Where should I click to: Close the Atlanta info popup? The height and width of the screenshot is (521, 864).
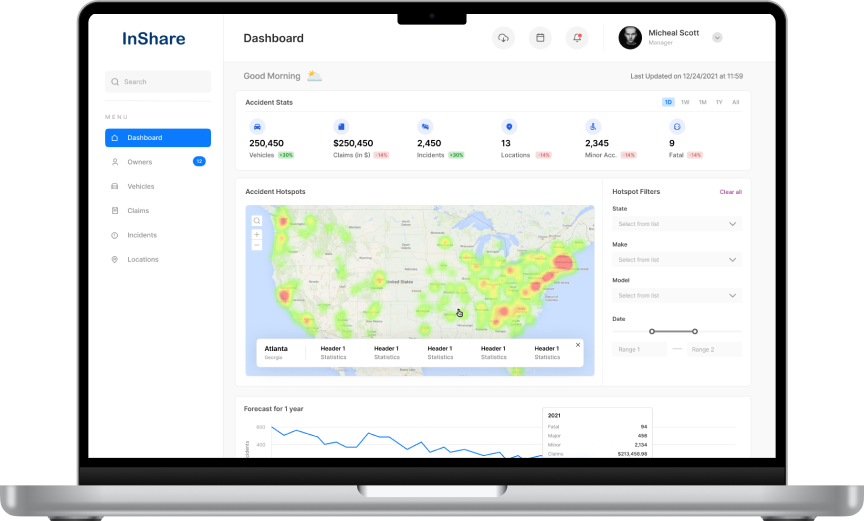coord(578,345)
